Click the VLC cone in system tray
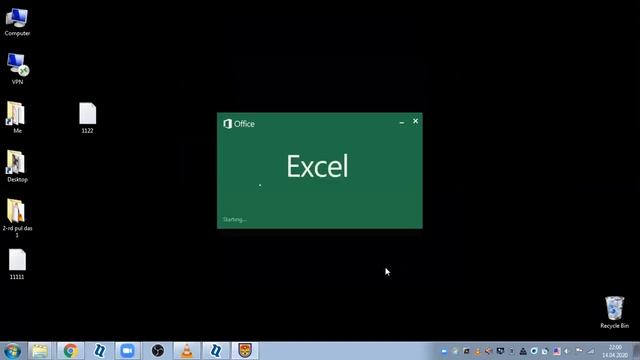This screenshot has height=360, width=640. (478, 351)
